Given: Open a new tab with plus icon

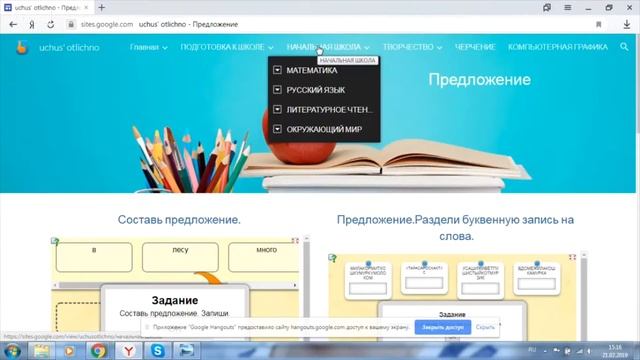Looking at the screenshot, I should tap(102, 7).
